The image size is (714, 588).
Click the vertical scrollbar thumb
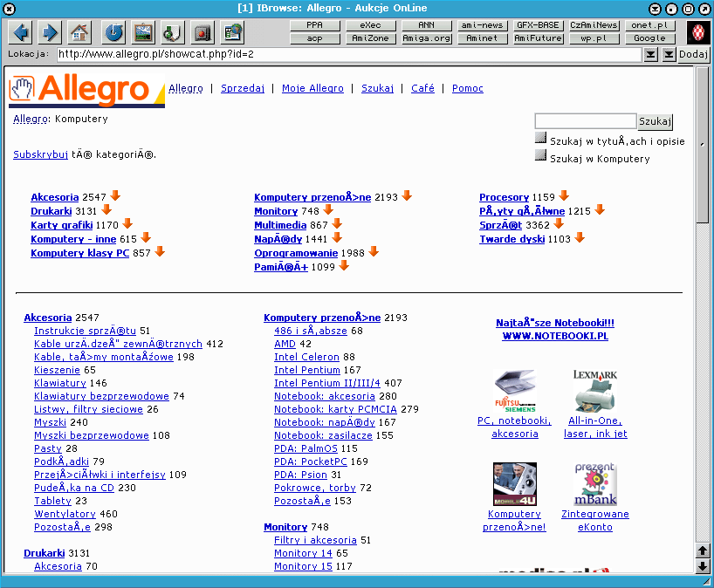[x=703, y=145]
